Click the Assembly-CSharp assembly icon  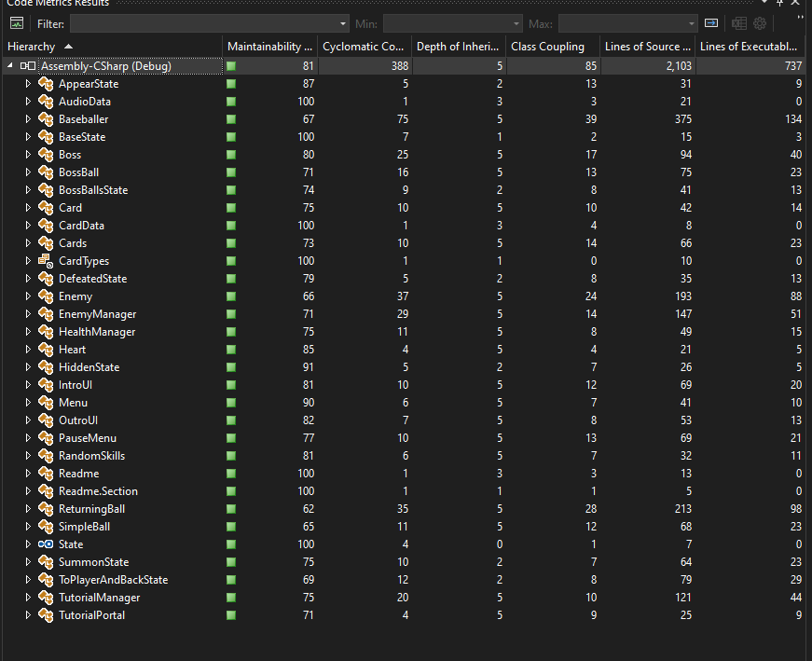tap(28, 66)
